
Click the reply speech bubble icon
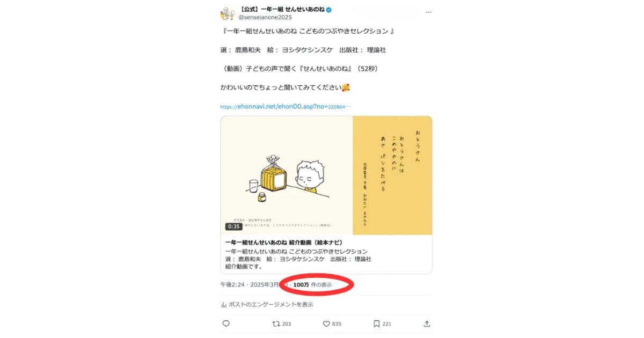[x=226, y=324]
